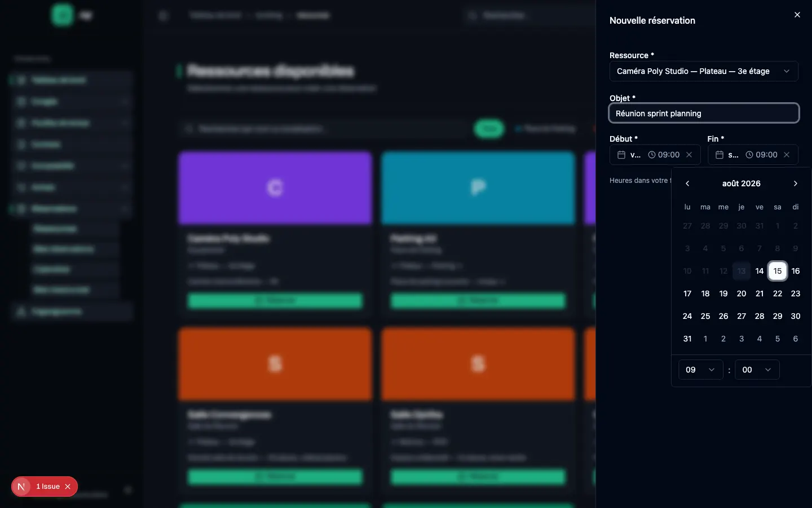Click the Début calendar icon
The width and height of the screenshot is (812, 508).
click(621, 155)
